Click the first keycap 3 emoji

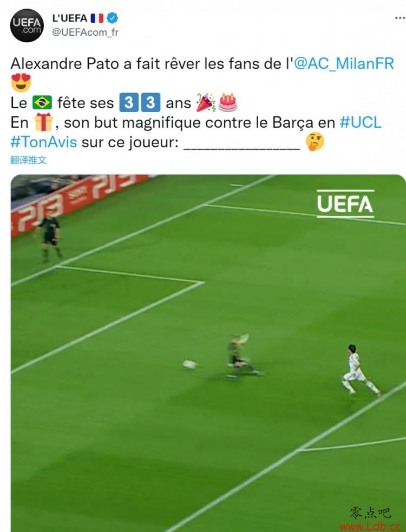tap(129, 102)
